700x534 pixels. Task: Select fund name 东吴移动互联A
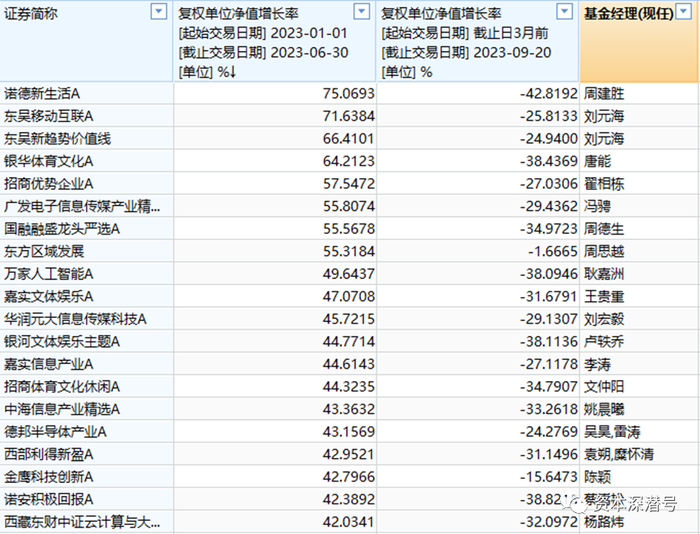[x=49, y=117]
